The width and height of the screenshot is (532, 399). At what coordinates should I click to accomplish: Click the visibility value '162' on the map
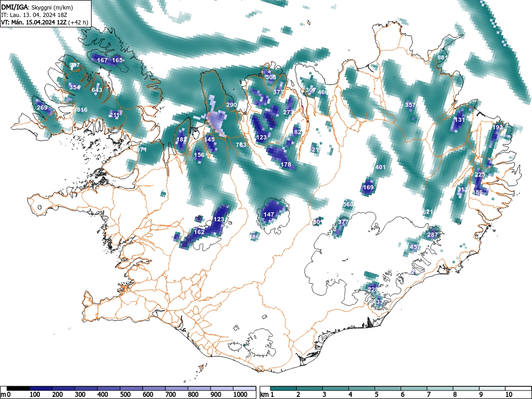pos(199,232)
